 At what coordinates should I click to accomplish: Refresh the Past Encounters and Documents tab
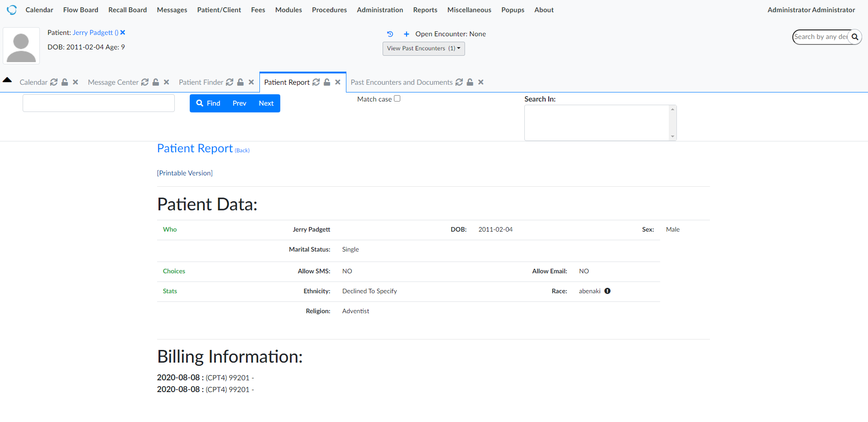click(459, 82)
